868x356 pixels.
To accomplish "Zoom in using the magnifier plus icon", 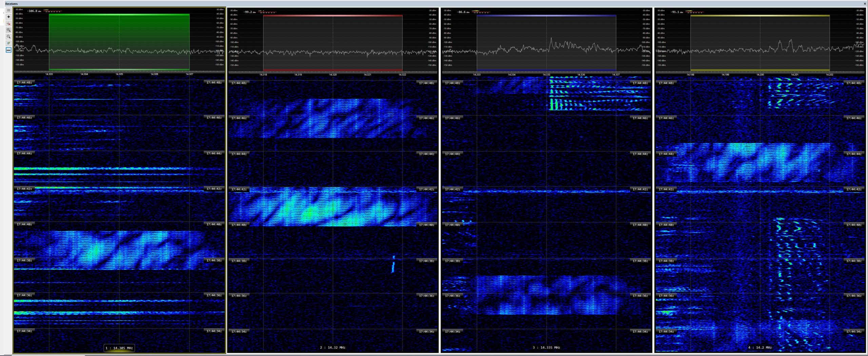I will point(9,30).
